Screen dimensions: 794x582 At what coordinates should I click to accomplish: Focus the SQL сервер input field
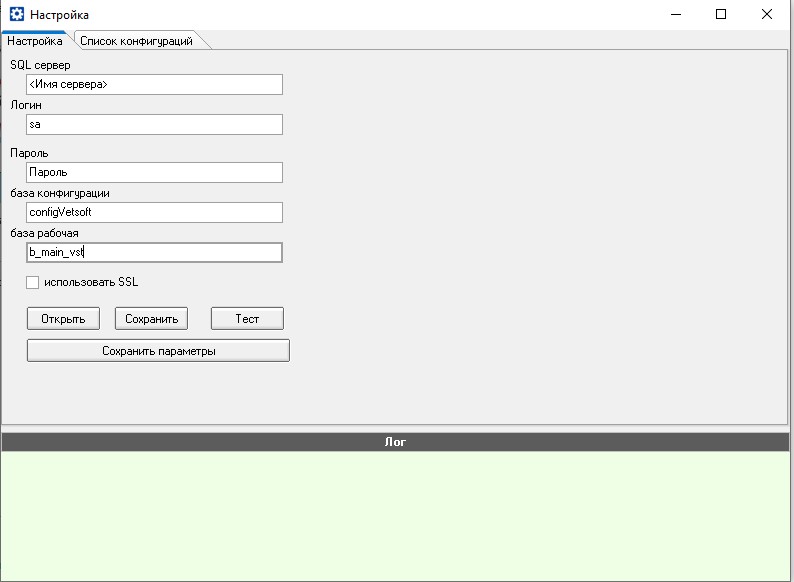[x=154, y=85]
